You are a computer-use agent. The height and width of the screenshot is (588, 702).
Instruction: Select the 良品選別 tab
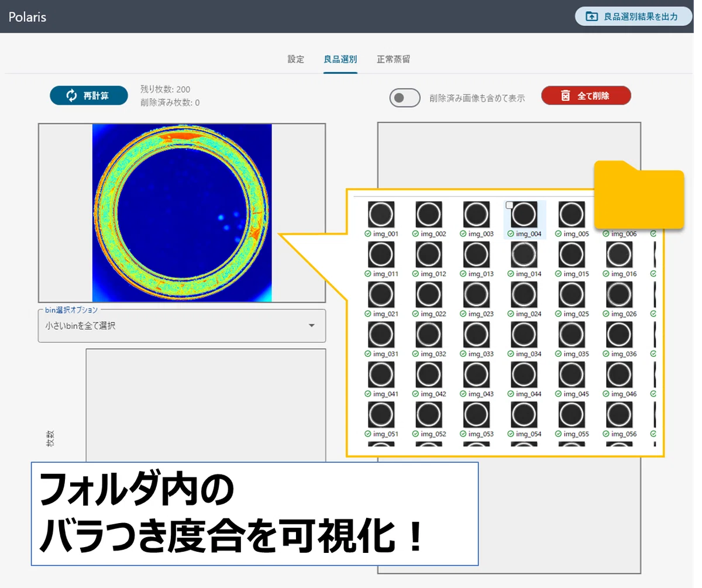340,59
